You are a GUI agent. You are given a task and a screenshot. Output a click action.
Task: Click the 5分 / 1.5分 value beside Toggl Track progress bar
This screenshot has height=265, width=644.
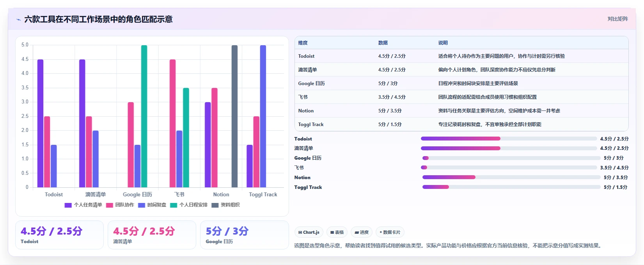pos(616,187)
